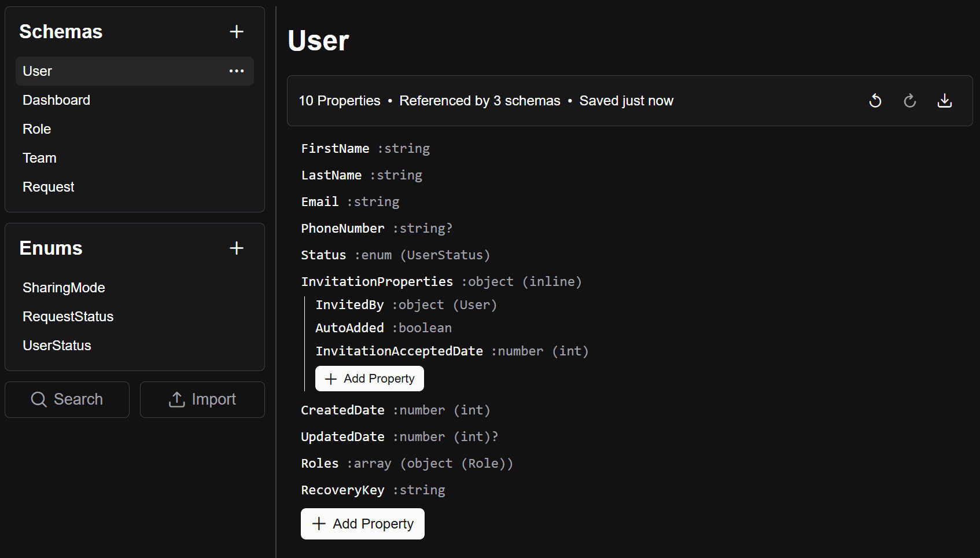Click the User page title

coord(319,41)
